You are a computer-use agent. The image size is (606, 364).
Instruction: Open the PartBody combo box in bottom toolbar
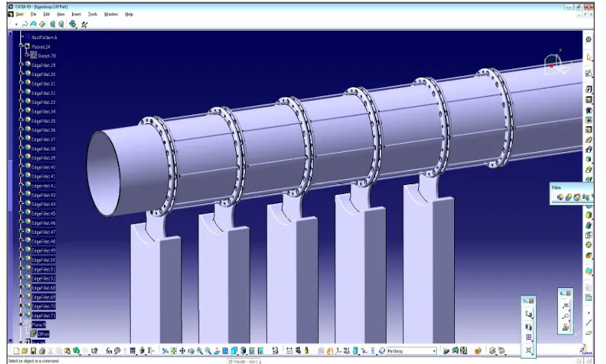click(x=412, y=351)
